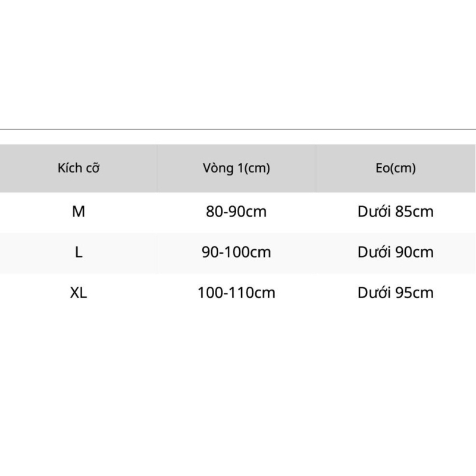
Task: Select the M size cell
Action: pyautogui.click(x=79, y=211)
